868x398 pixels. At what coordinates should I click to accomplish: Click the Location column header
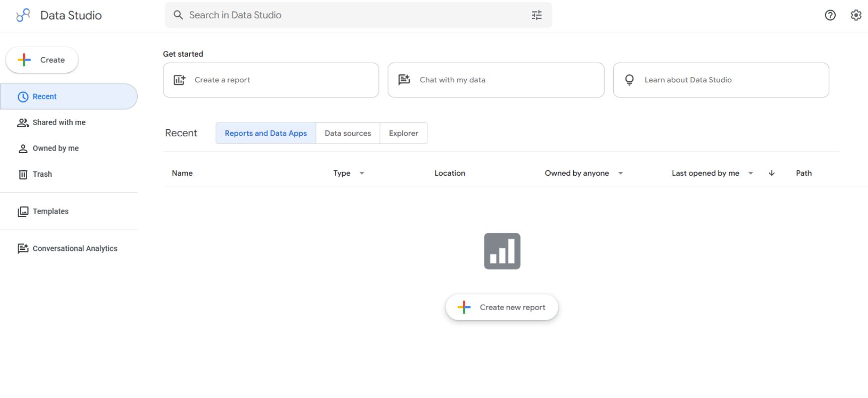450,173
